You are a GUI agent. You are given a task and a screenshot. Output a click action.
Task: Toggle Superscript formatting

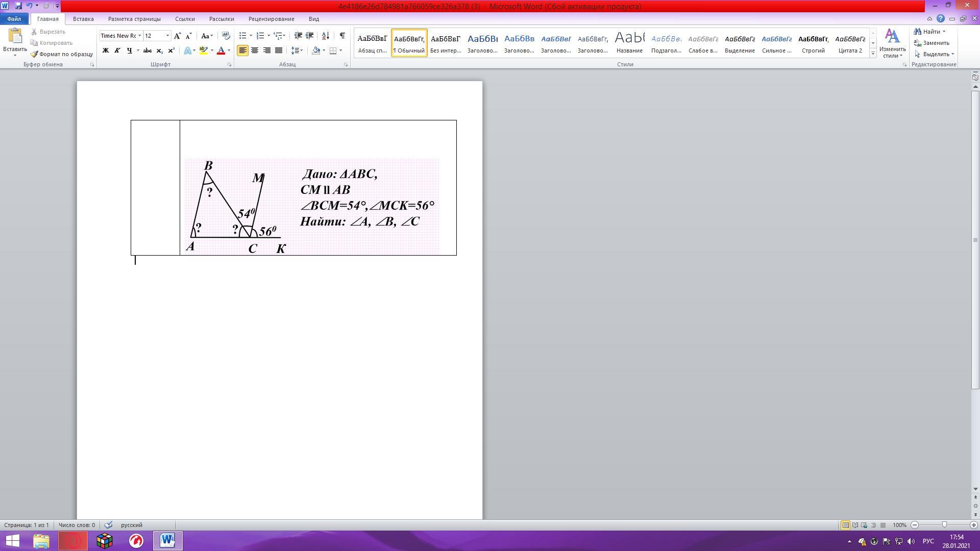[x=171, y=51]
